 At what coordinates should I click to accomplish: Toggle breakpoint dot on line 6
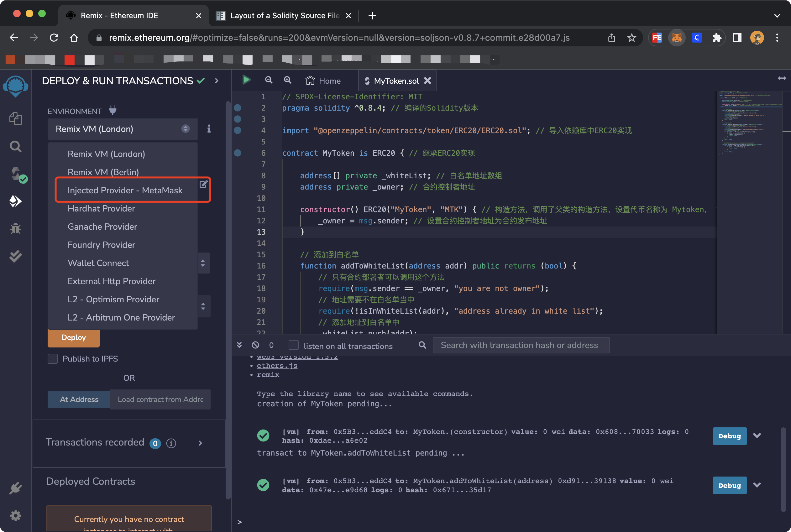[238, 153]
